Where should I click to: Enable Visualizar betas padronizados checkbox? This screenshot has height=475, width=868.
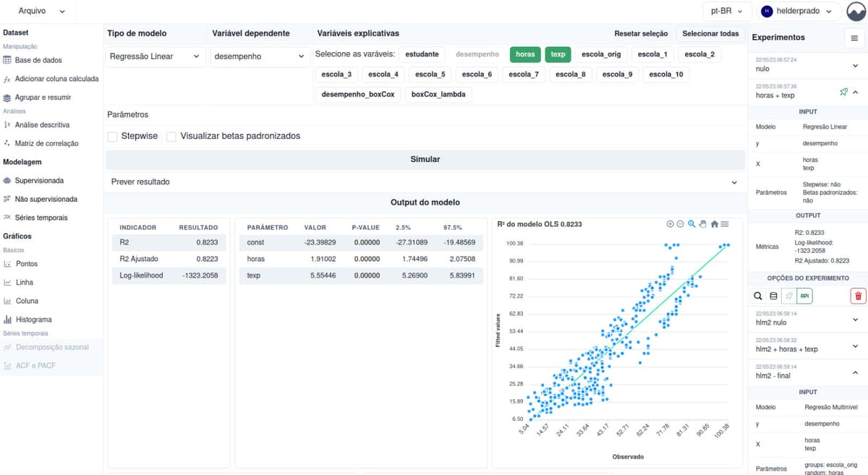[171, 137]
